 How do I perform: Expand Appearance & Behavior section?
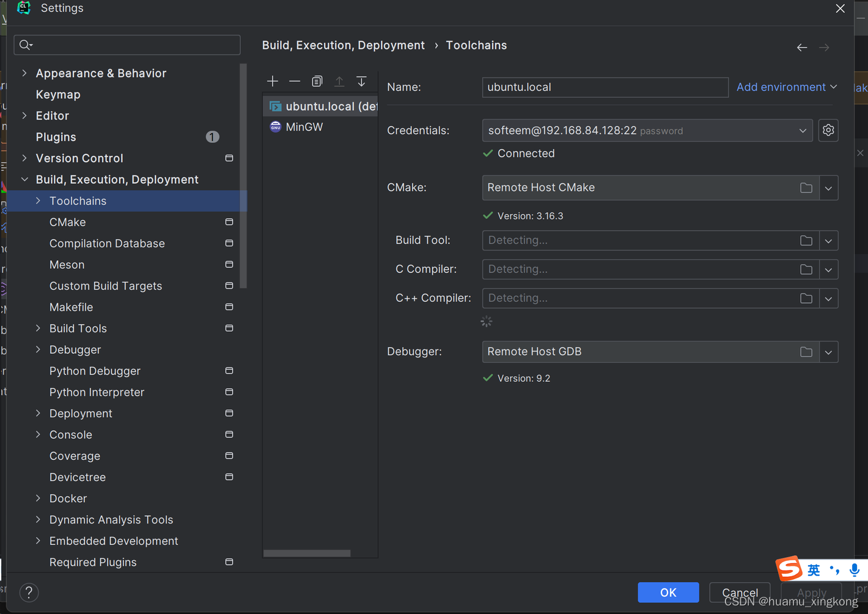point(24,73)
